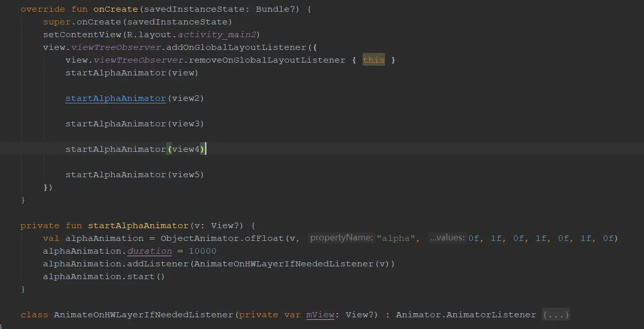The height and width of the screenshot is (329, 644).
Task: Click the propertyName: parameter hint
Action: tap(341, 238)
